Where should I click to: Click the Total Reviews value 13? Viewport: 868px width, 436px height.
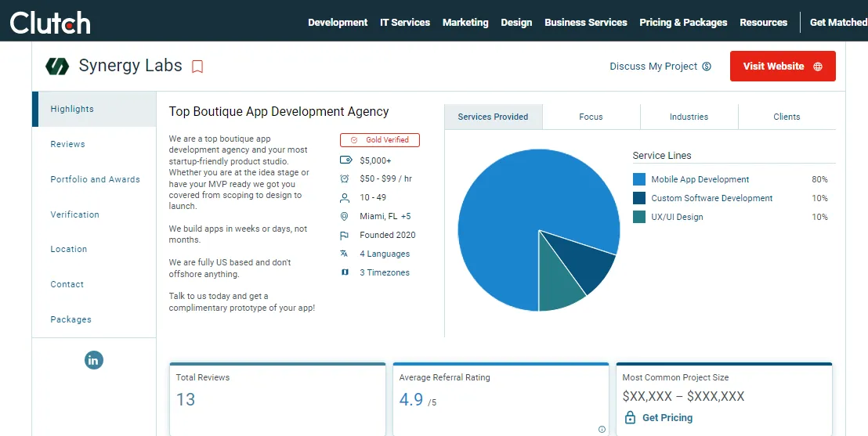coord(186,399)
